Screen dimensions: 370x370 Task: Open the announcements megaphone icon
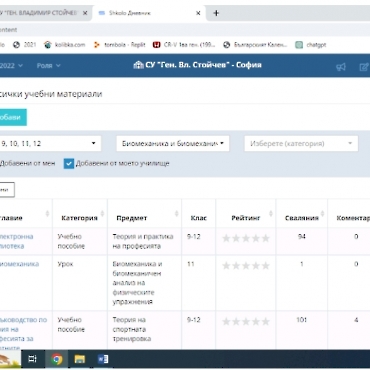341,67
